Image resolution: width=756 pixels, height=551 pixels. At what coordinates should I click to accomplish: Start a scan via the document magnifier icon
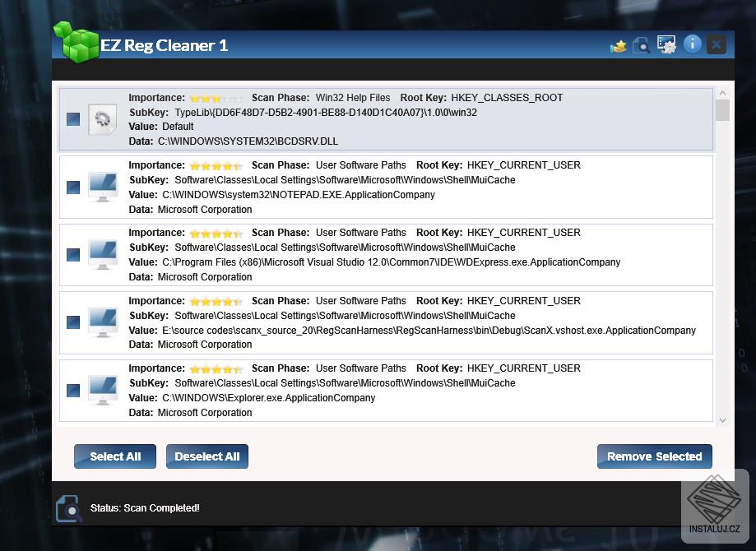pyautogui.click(x=642, y=46)
